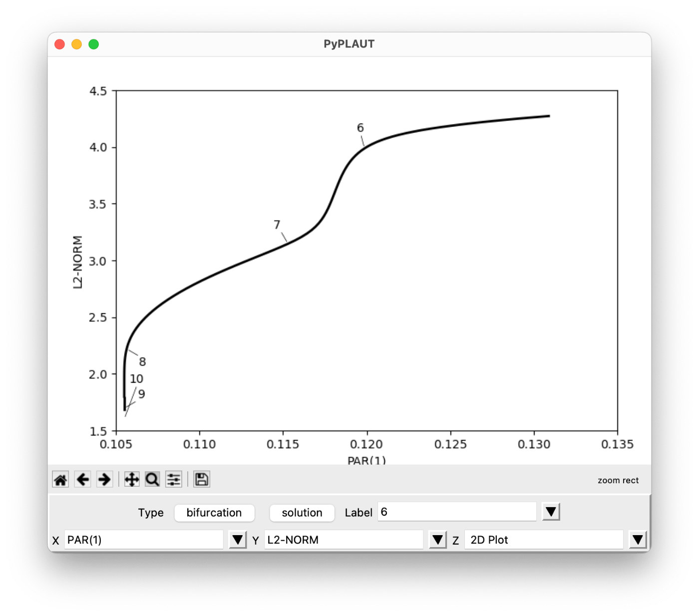
Task: Click the PyPLAUT window title
Action: [x=349, y=44]
